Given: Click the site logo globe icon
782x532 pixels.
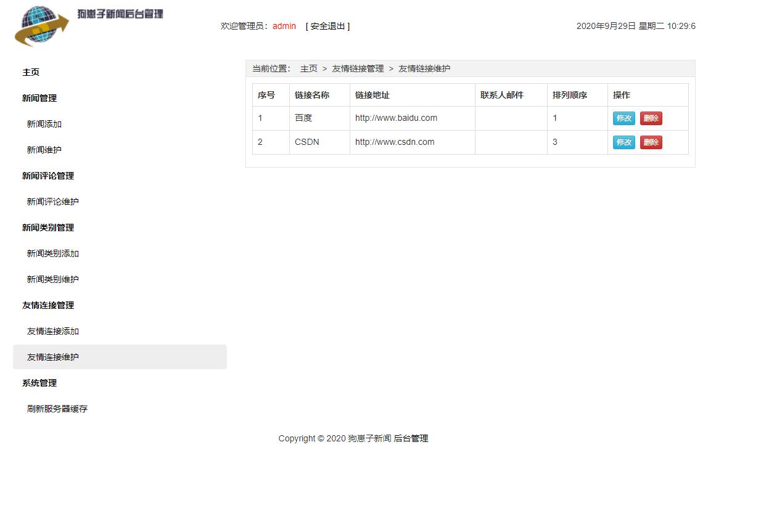Looking at the screenshot, I should pyautogui.click(x=39, y=27).
